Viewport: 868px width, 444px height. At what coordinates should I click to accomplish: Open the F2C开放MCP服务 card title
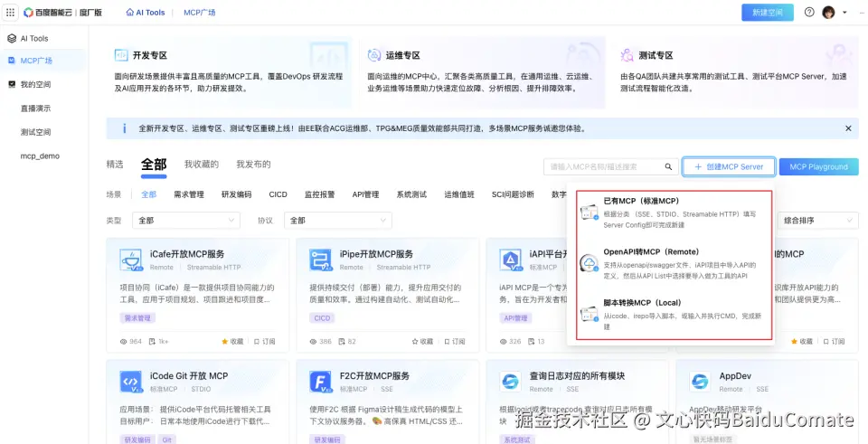pyautogui.click(x=374, y=376)
